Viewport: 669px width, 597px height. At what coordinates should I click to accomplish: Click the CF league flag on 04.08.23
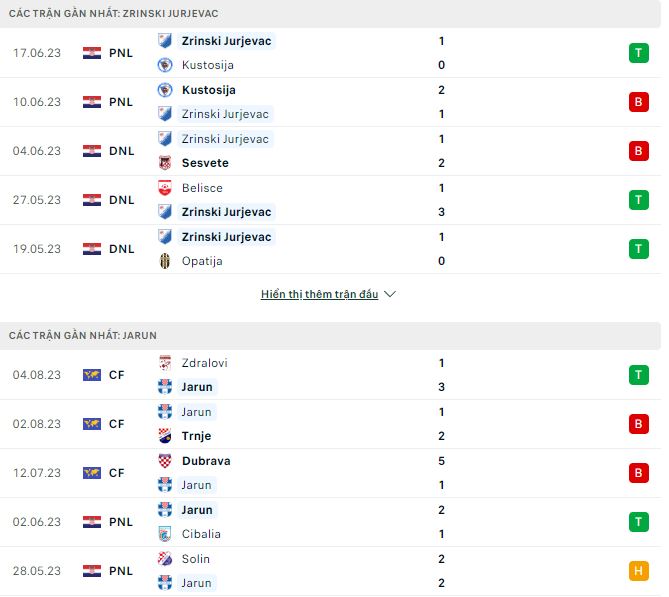point(92,375)
